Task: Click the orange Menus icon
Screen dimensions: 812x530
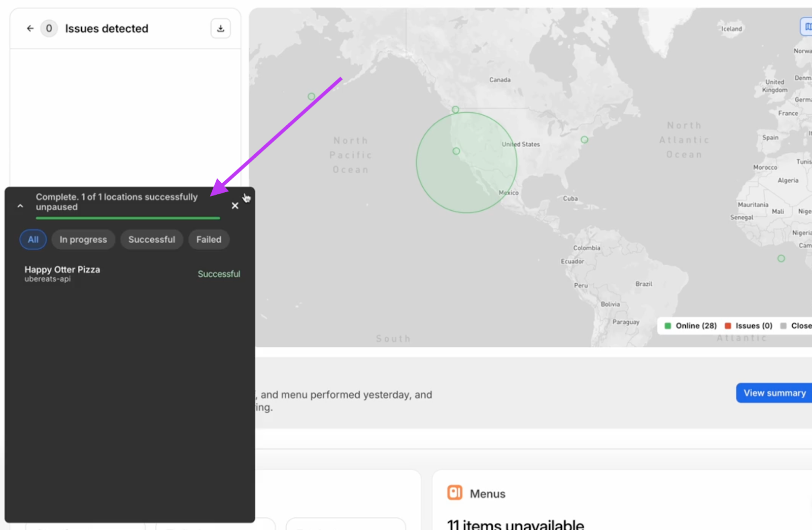Action: [x=454, y=493]
